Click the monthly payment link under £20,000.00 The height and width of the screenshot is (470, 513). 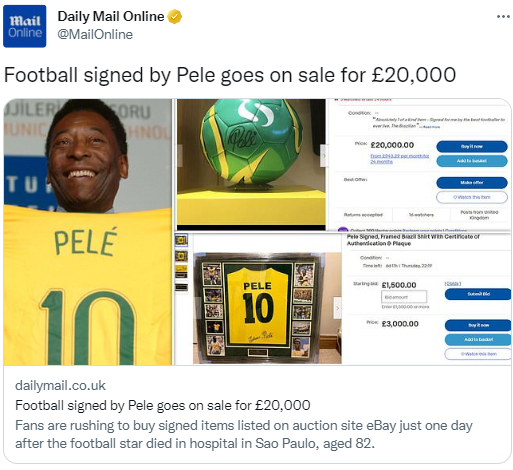(400, 159)
